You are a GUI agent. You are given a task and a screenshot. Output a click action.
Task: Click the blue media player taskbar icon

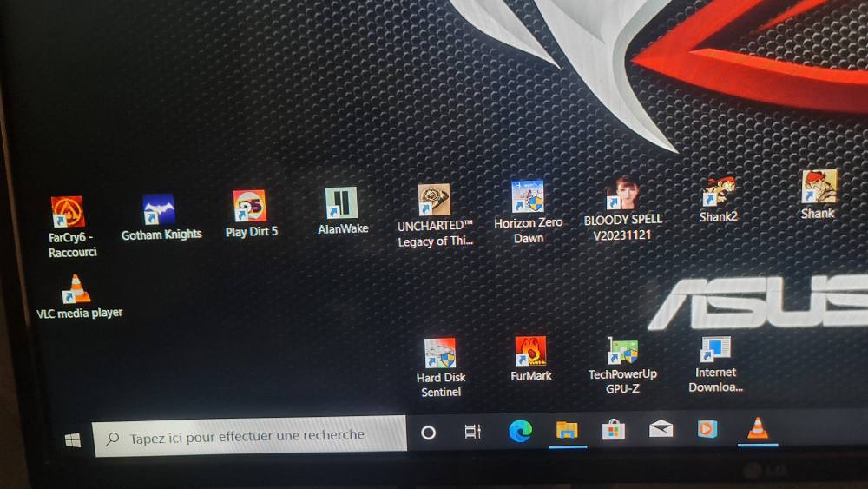707,429
